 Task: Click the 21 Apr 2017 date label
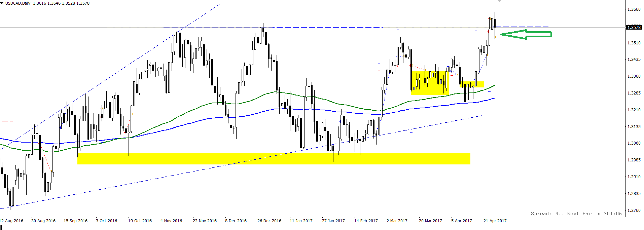point(495,221)
